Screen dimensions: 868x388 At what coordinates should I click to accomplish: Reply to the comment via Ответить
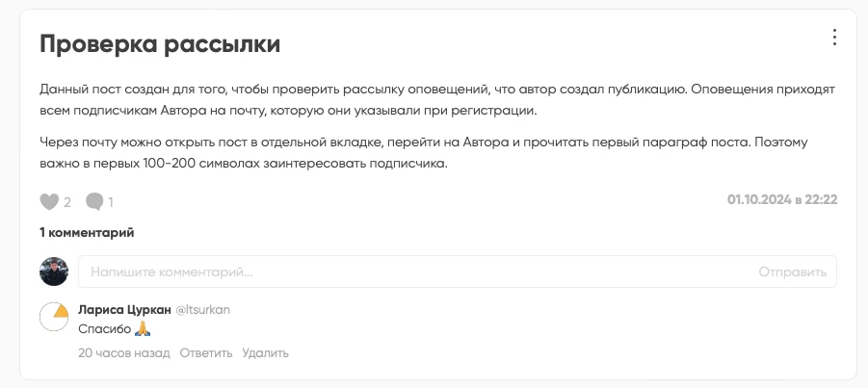click(x=206, y=353)
